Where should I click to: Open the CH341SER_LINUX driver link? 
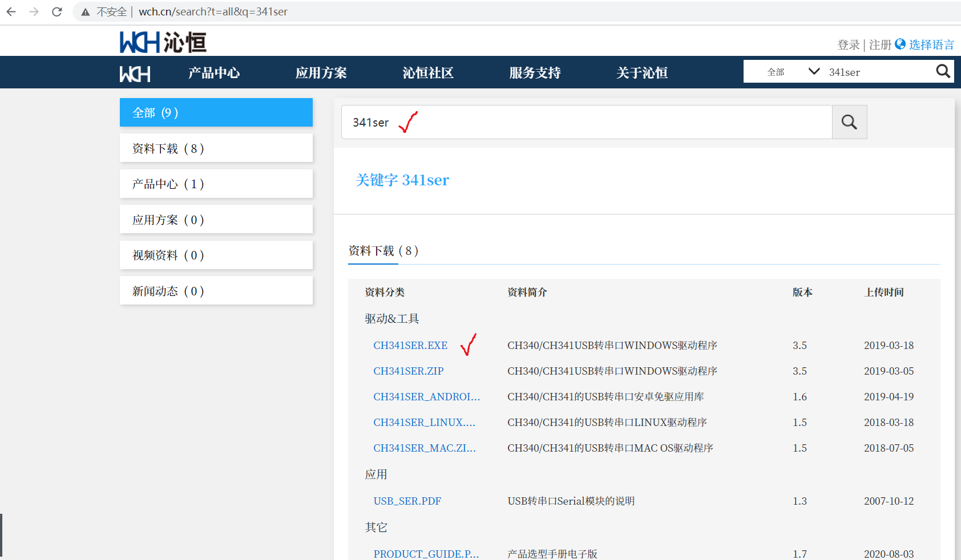click(425, 422)
